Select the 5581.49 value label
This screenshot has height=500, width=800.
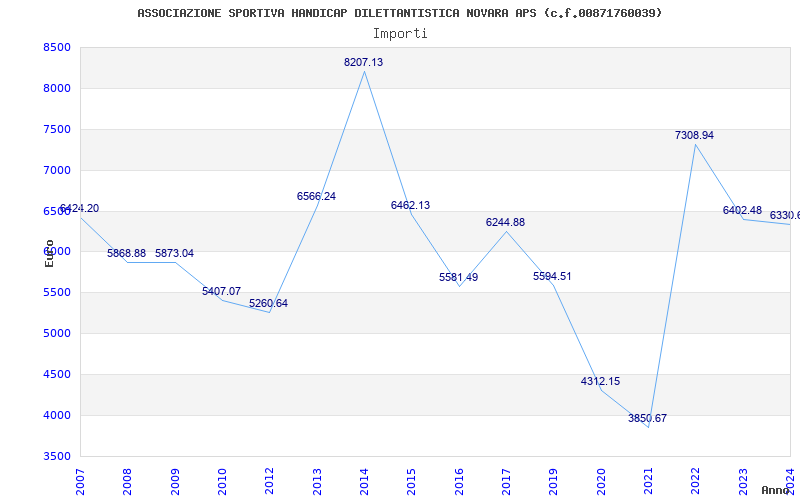(459, 277)
